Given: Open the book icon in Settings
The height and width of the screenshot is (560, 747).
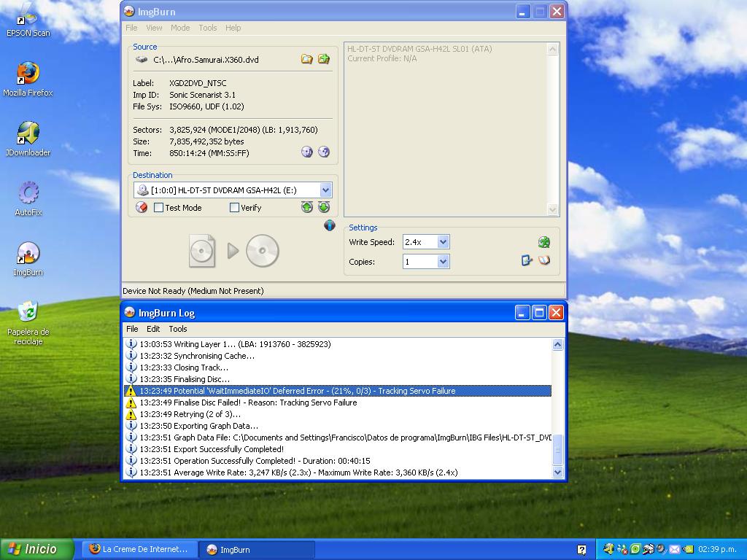Looking at the screenshot, I should click(544, 260).
